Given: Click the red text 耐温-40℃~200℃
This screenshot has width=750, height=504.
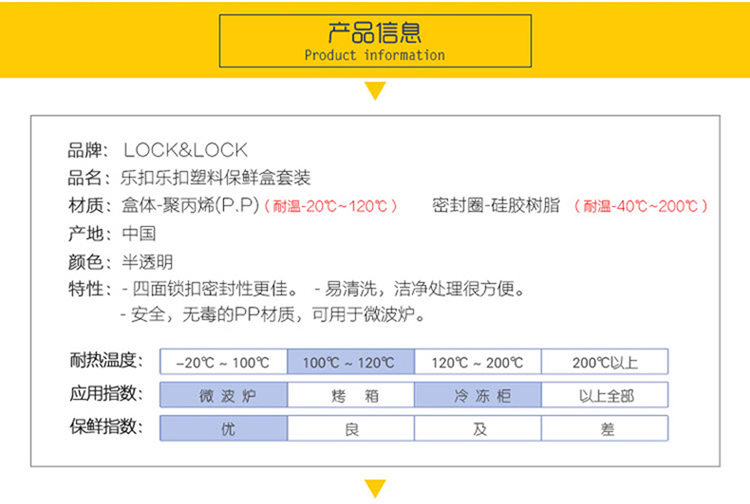Looking at the screenshot, I should 641,206.
